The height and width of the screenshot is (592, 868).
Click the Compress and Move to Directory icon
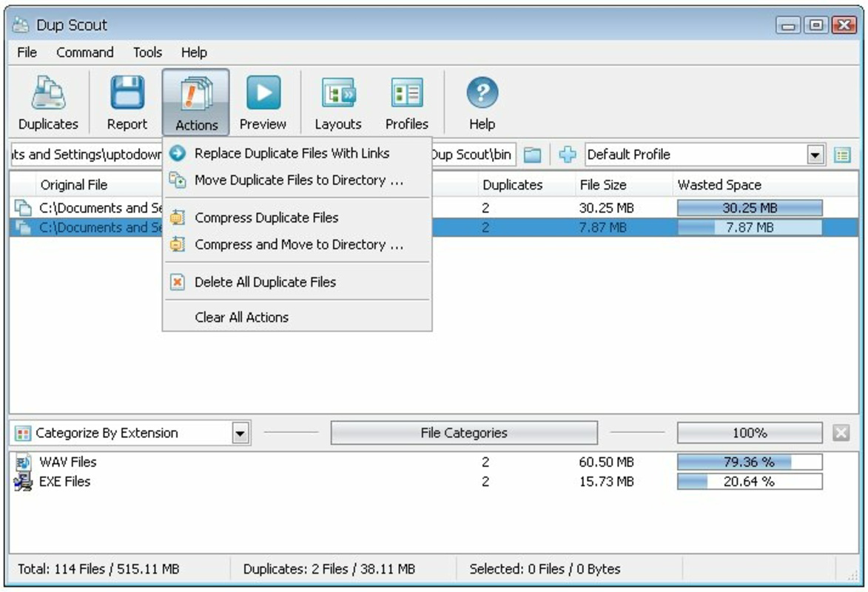coord(178,243)
